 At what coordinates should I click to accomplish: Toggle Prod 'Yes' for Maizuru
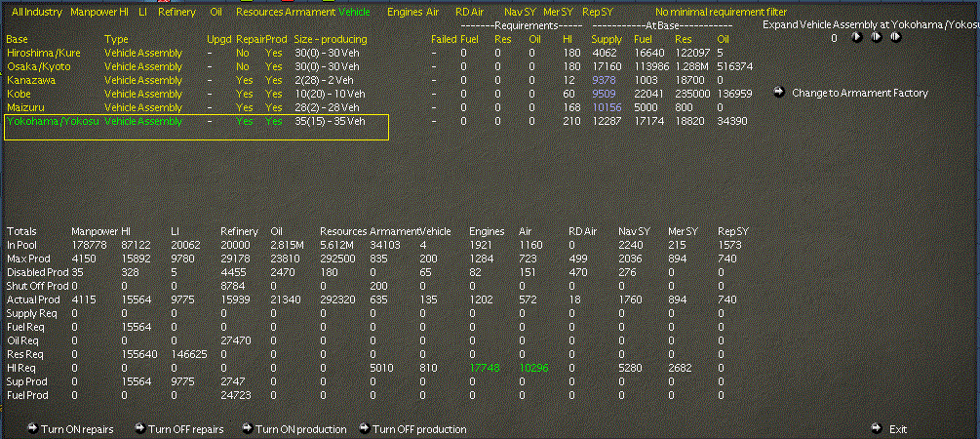(x=274, y=107)
